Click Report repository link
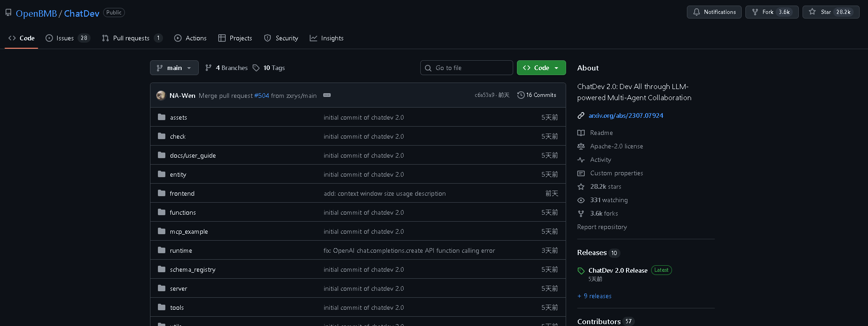Screen dimensions: 868x326 coord(602,227)
